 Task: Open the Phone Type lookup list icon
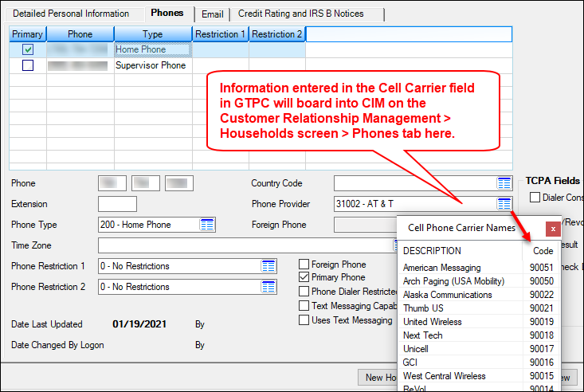207,225
